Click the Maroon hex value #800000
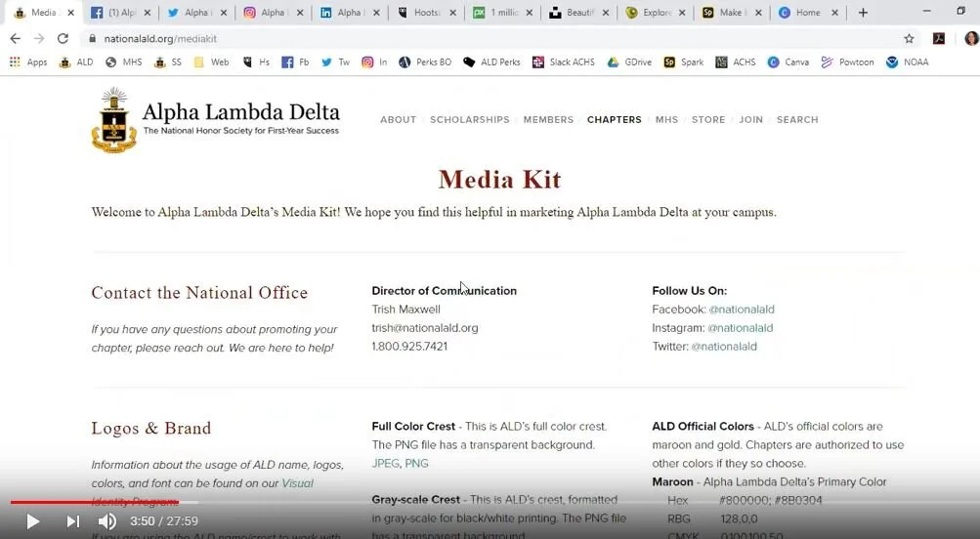This screenshot has height=539, width=980. [x=746, y=500]
